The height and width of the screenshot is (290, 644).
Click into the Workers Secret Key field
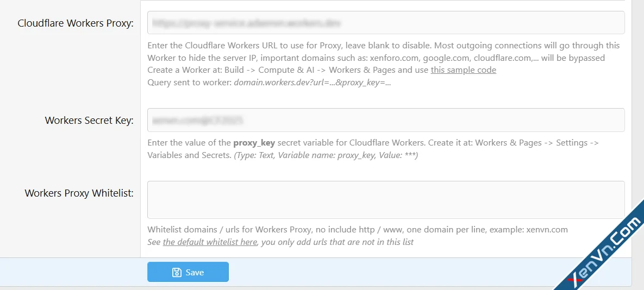(385, 120)
